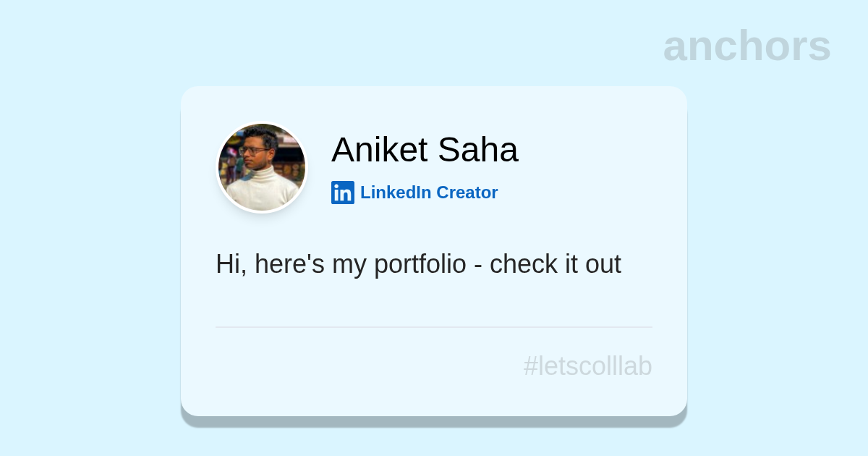868x456 pixels.
Task: Select the Aniket Saha name heading
Action: coord(425,150)
